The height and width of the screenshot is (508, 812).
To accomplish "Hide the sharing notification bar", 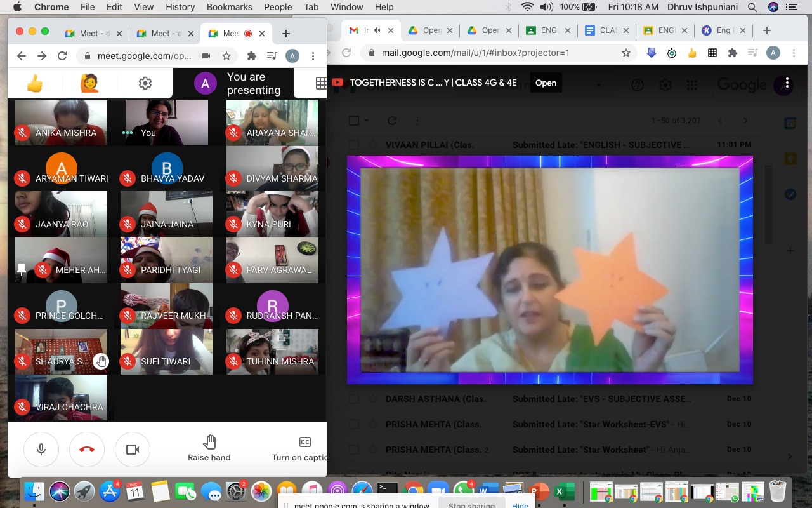I will coord(520,505).
